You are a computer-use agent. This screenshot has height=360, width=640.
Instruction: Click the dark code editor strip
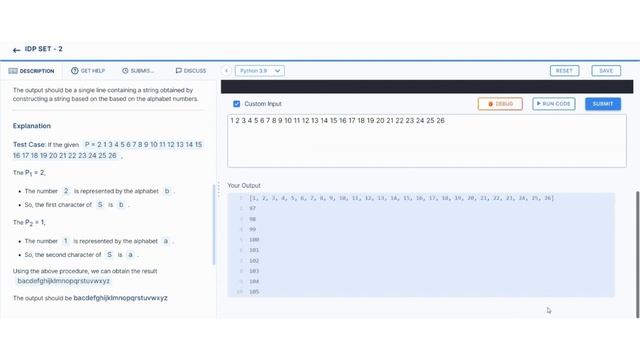pyautogui.click(x=427, y=87)
